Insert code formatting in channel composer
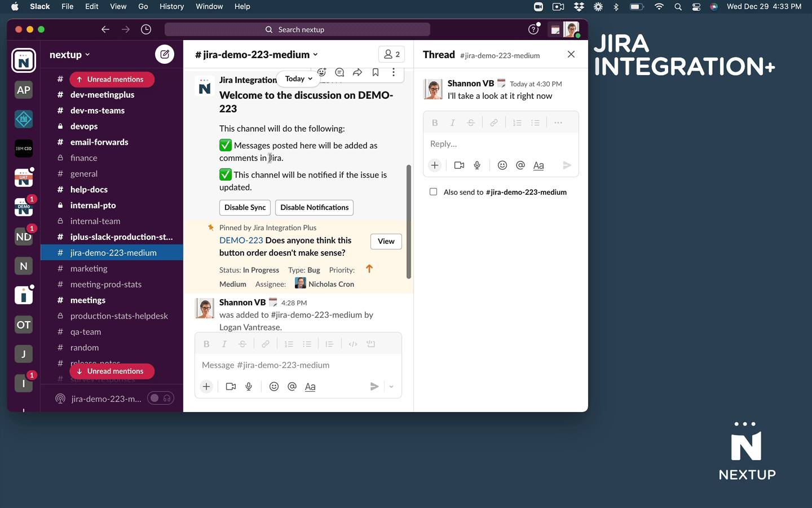 353,344
